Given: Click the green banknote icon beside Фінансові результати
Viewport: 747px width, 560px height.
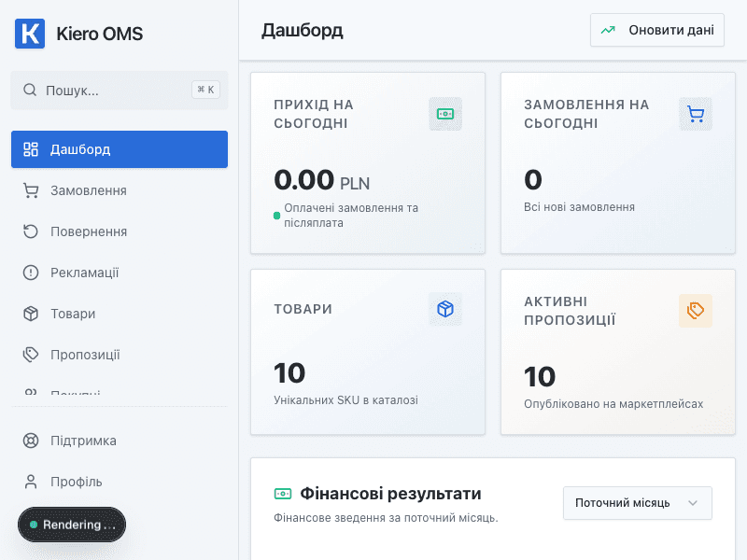Looking at the screenshot, I should coord(283,494).
